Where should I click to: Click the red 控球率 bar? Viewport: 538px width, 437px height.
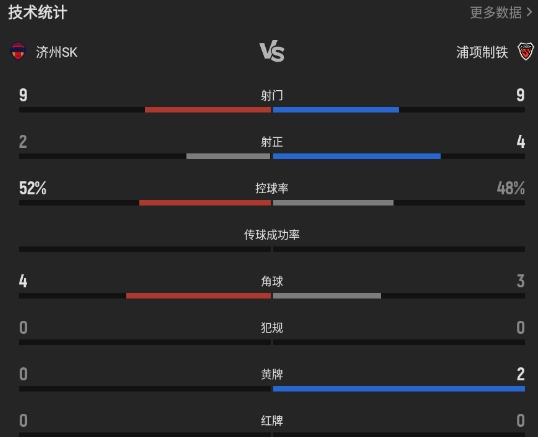tap(205, 203)
